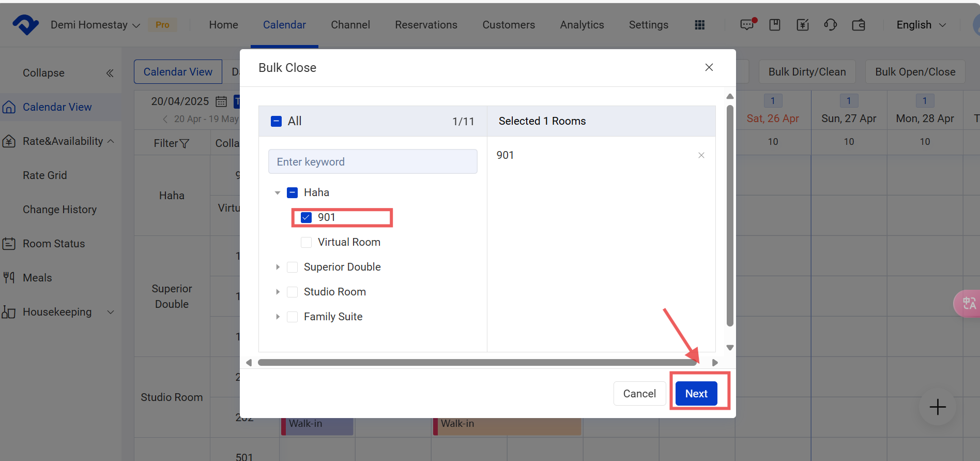Open the English language dropdown
Screen dimensions: 980x461
pos(921,25)
